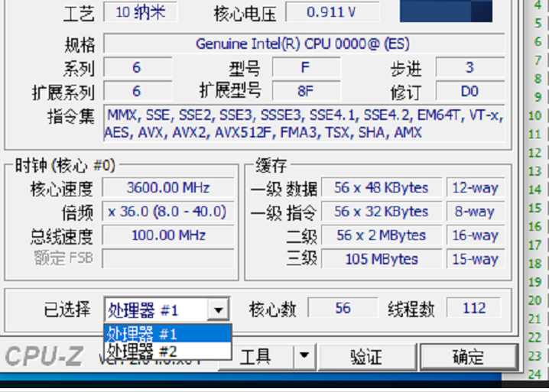Click the 系列 value 6
Viewport: 549px width, 392px height.
point(138,67)
